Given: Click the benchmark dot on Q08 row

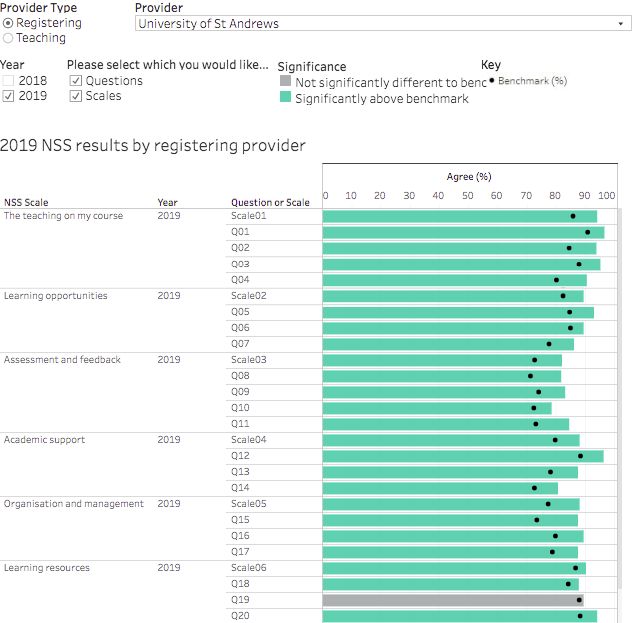Looking at the screenshot, I should (x=531, y=376).
